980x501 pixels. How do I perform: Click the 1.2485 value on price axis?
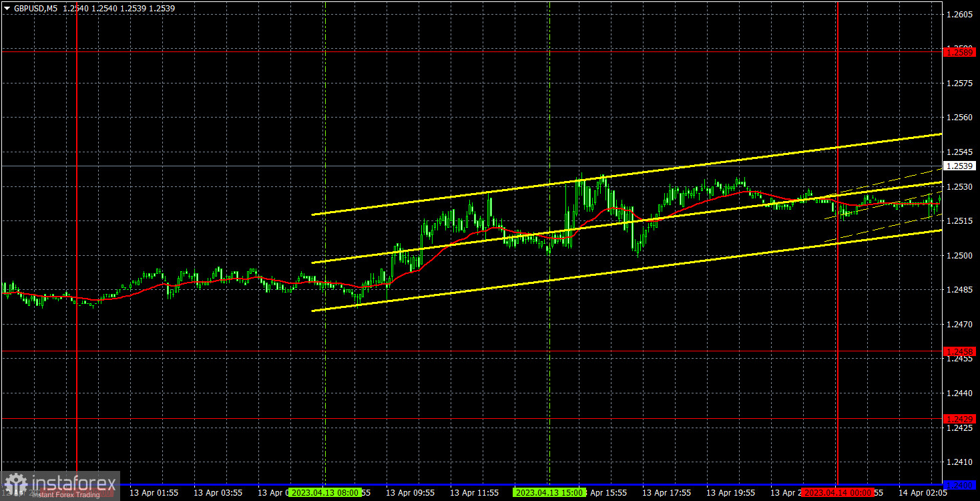tap(959, 290)
